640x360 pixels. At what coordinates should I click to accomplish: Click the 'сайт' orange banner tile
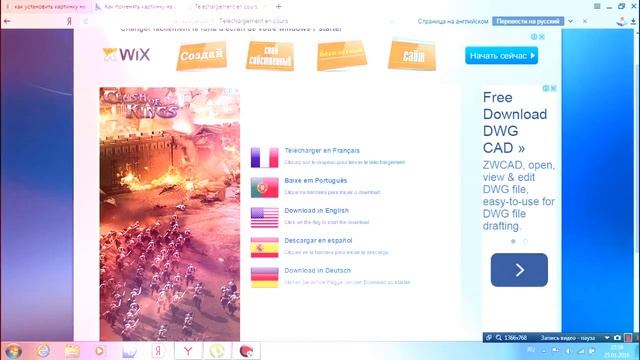[412, 56]
